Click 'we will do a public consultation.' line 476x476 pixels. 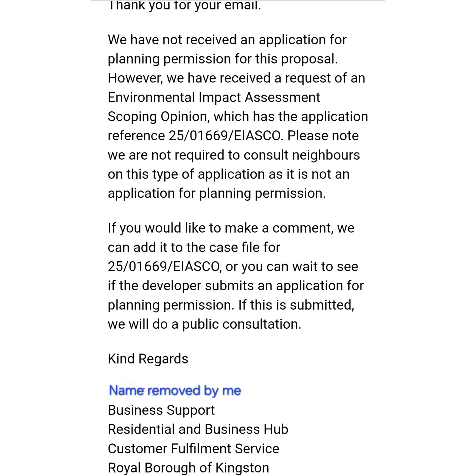point(205,324)
